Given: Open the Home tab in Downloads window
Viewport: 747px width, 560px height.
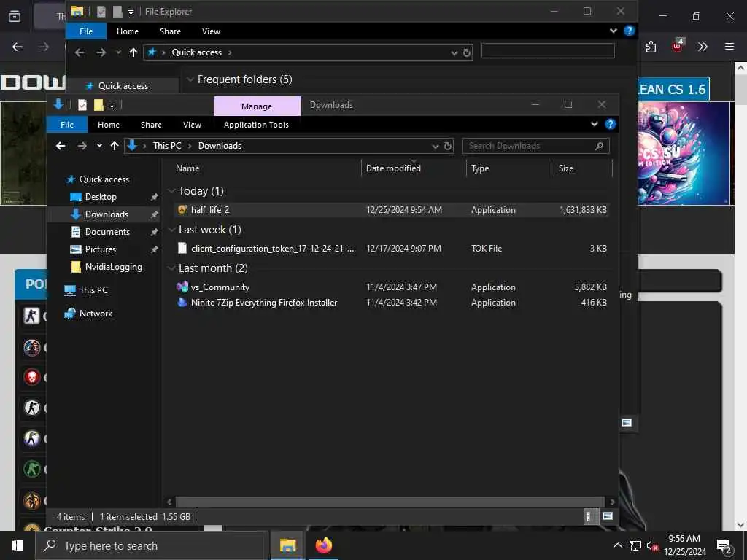Looking at the screenshot, I should coord(109,124).
